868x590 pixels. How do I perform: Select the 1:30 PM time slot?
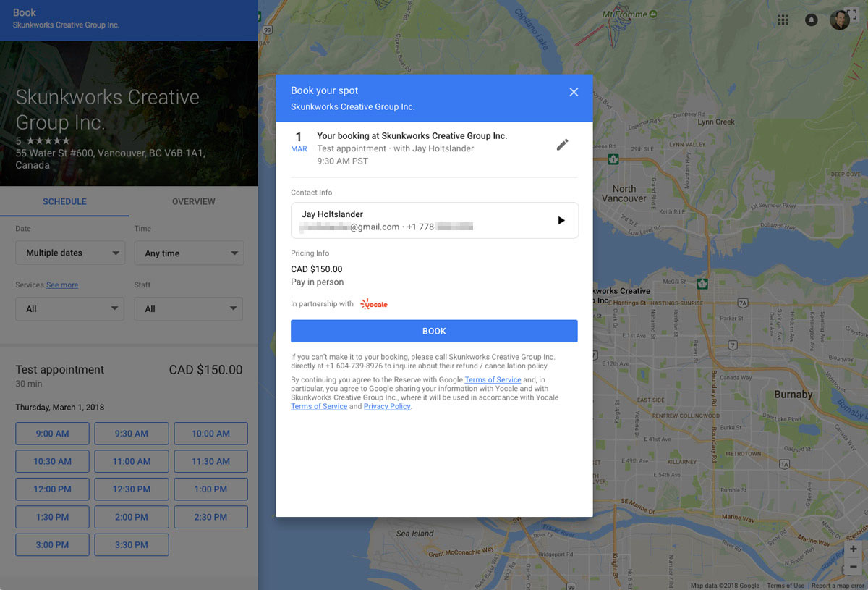pos(52,517)
